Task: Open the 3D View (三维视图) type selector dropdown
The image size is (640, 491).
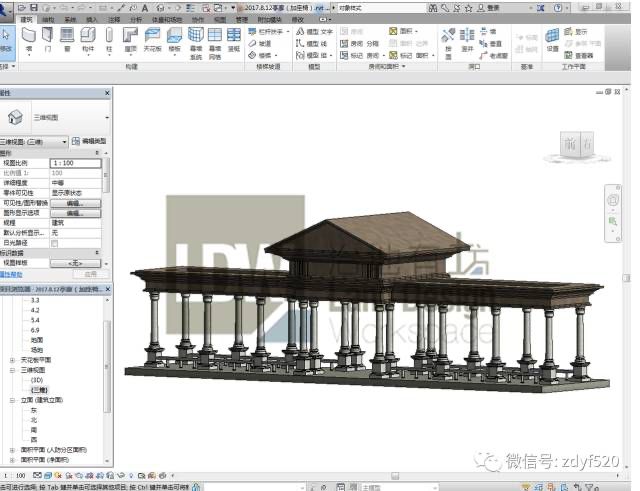Action: tap(107, 118)
